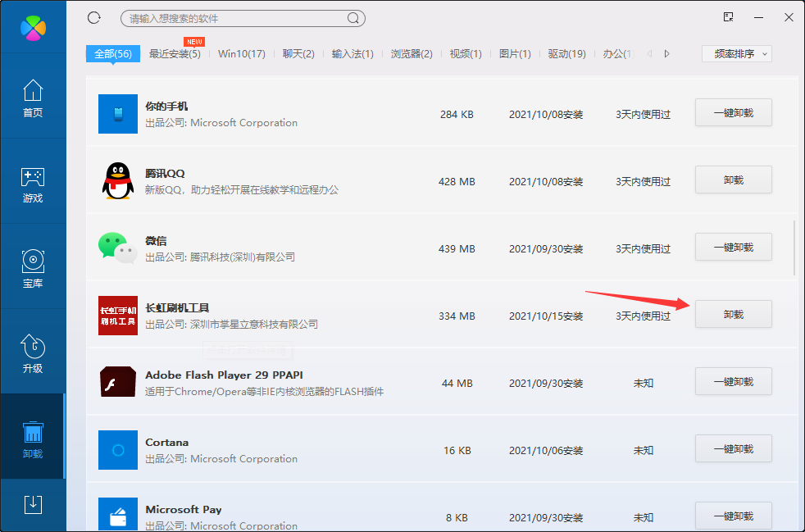
Task: Click the colorful app logo in the sidebar
Action: coord(34,28)
